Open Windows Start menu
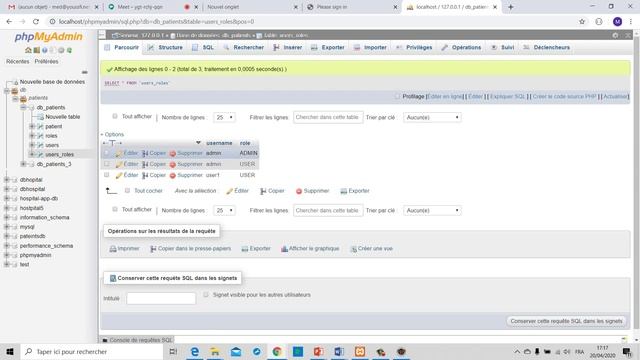The height and width of the screenshot is (360, 640). coord(10,351)
